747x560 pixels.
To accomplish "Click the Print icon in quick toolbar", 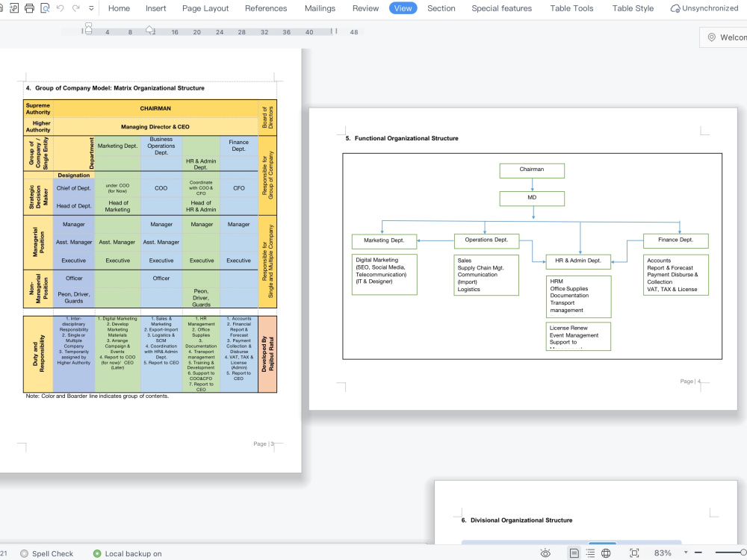I will (29, 8).
